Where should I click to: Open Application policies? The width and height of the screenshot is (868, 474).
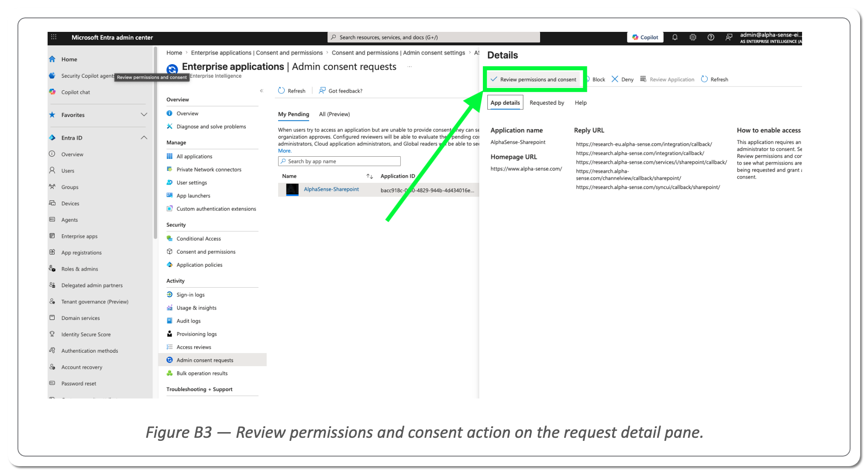[200, 264]
